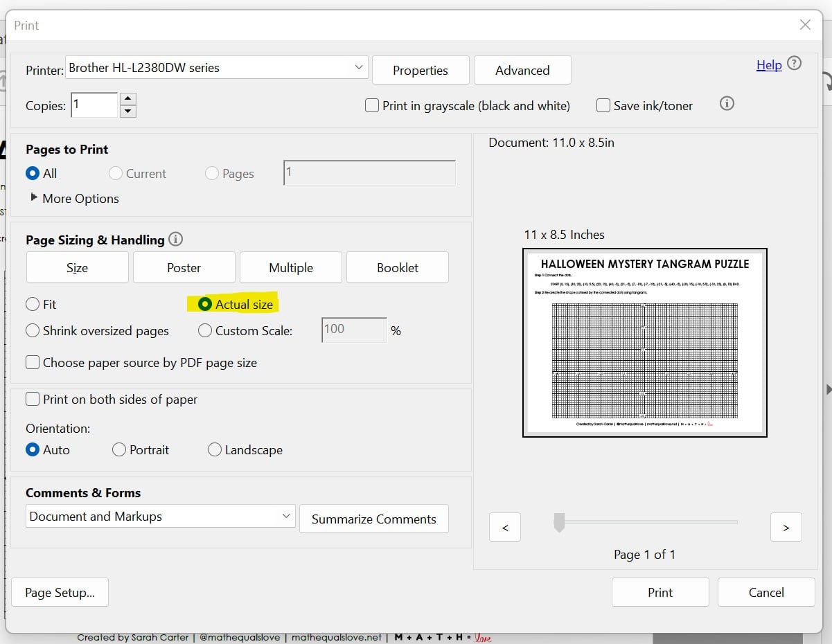Image resolution: width=832 pixels, height=644 pixels.
Task: Click the Help question mark icon
Action: pos(795,64)
